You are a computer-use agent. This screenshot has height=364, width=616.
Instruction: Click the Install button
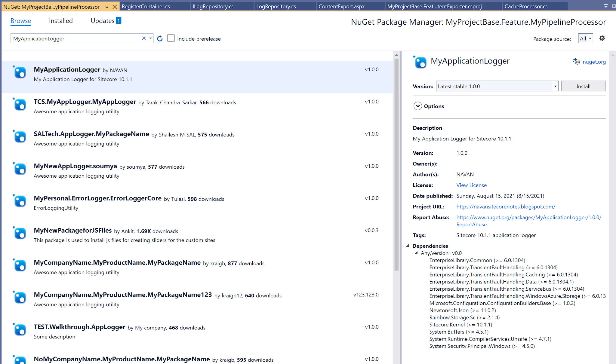[x=583, y=86]
